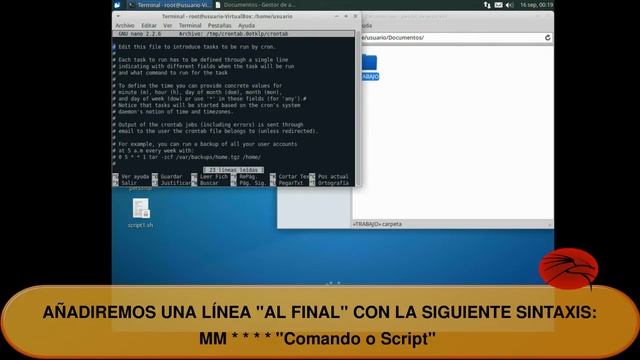The width and height of the screenshot is (640, 360).
Task: Open Ver menu in Terminal
Action: [167, 25]
